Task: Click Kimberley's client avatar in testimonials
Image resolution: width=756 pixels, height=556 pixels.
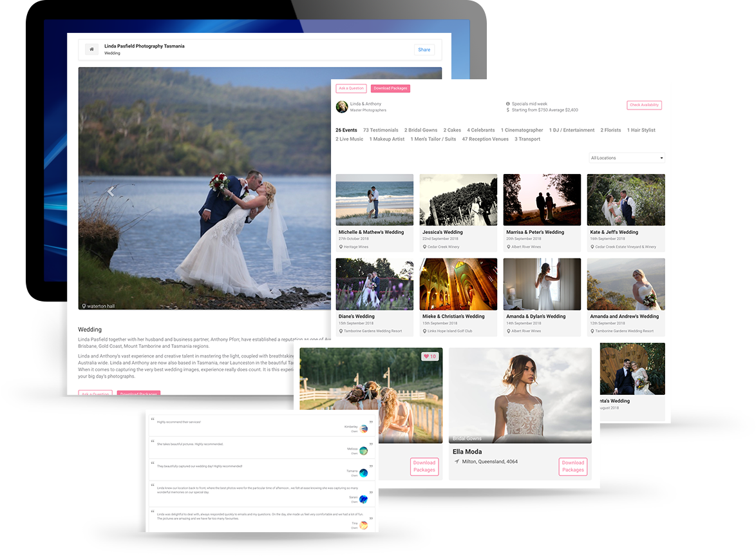Action: click(x=364, y=428)
